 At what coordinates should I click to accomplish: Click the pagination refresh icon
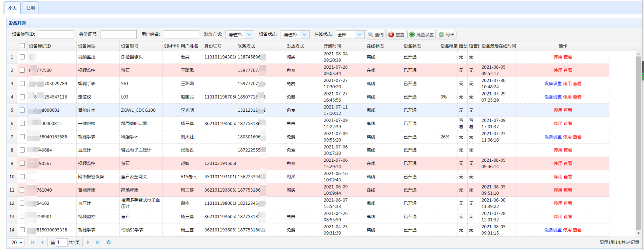tap(109, 243)
